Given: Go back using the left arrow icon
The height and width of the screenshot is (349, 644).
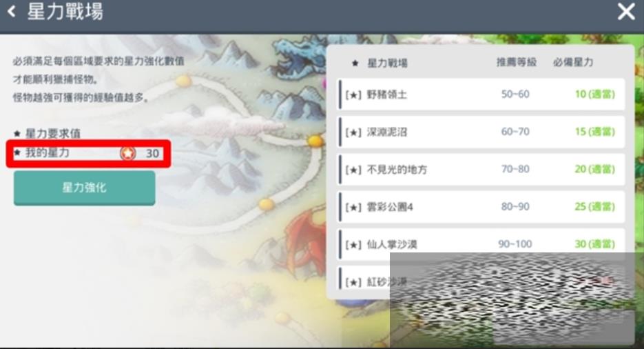Looking at the screenshot, I should pos(12,12).
